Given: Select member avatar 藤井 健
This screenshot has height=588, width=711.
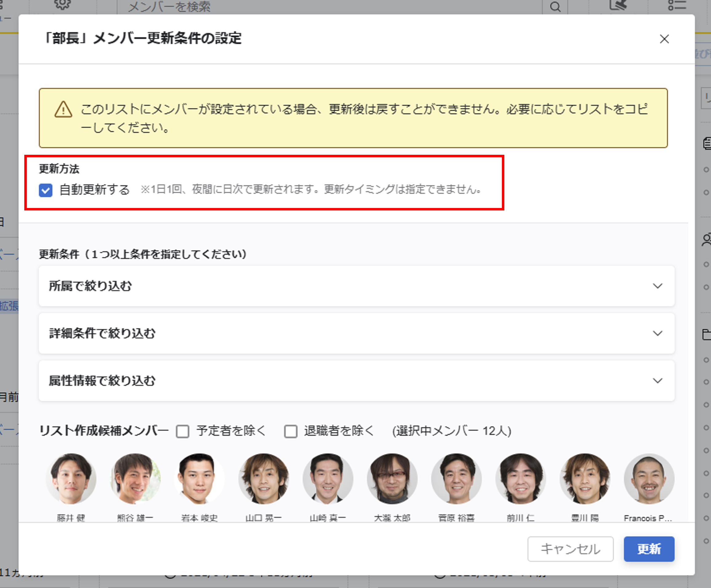Looking at the screenshot, I should pos(71,478).
